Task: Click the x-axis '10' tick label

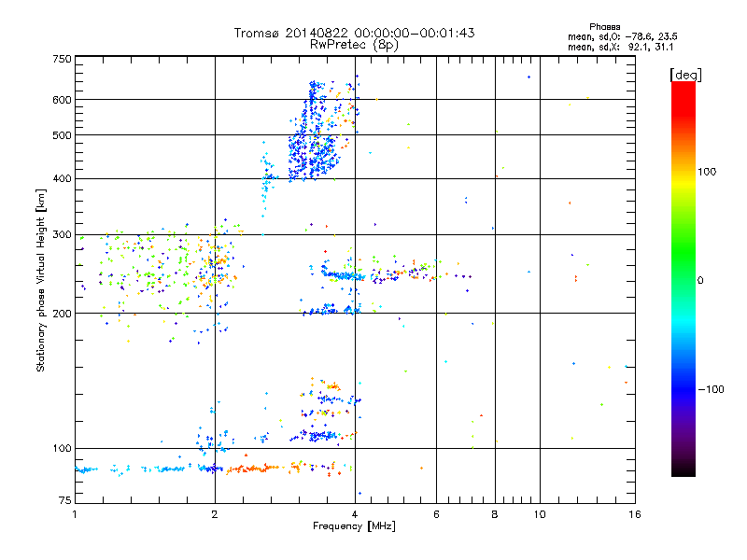Action: click(540, 514)
